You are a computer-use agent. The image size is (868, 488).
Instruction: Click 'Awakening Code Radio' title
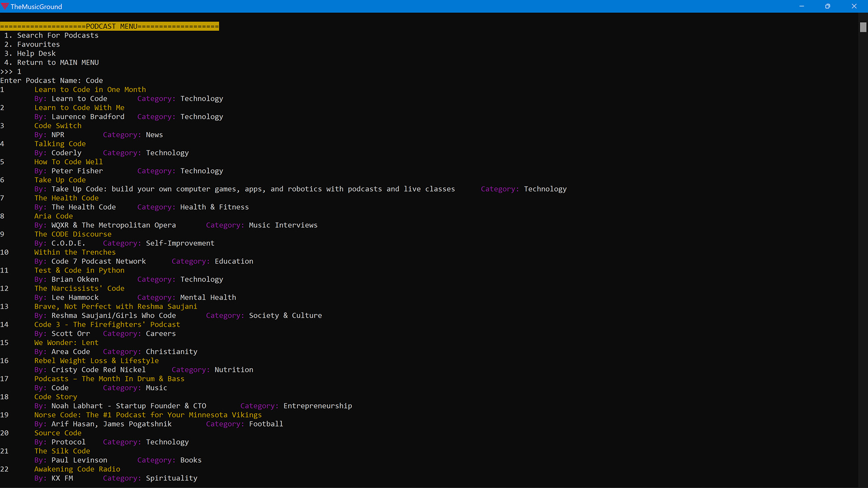click(77, 469)
